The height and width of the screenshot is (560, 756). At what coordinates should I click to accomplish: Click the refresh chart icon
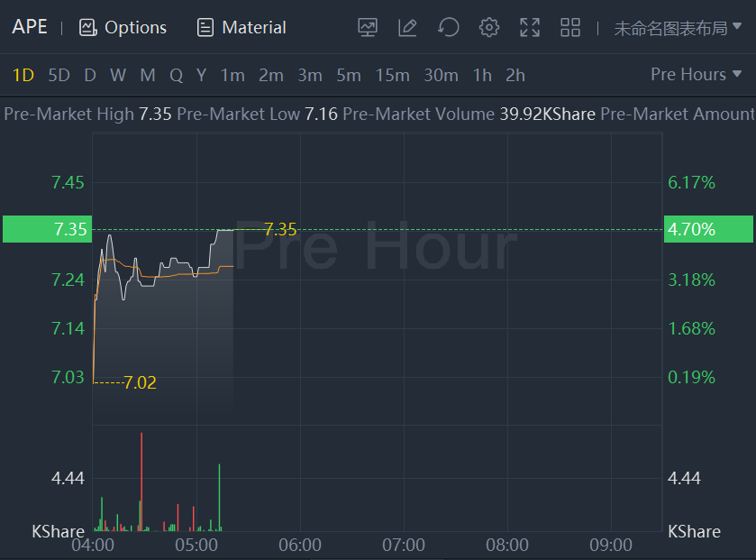point(448,27)
